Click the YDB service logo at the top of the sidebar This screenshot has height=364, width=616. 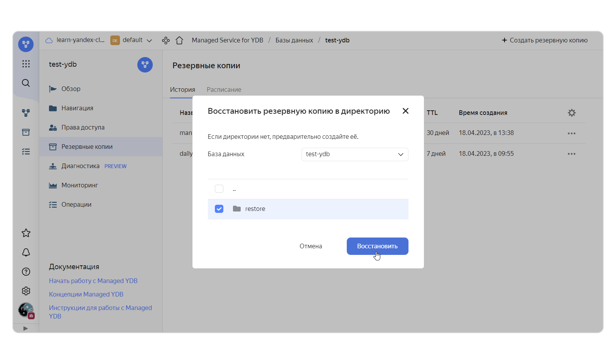pyautogui.click(x=26, y=44)
